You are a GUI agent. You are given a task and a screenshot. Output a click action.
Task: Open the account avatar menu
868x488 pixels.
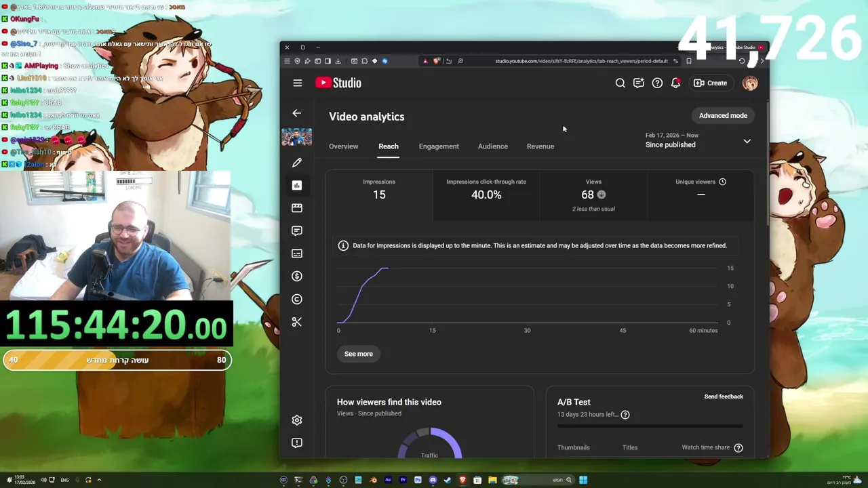pos(750,83)
